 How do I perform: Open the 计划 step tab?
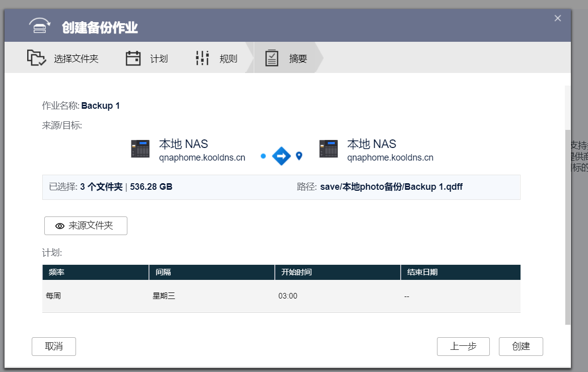click(x=146, y=58)
